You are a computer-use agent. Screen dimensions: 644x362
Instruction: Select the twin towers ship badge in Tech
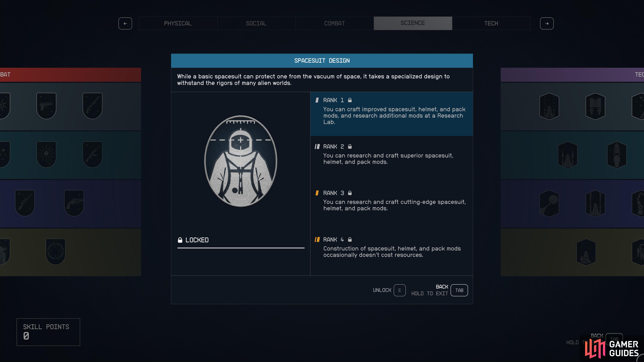(568, 155)
